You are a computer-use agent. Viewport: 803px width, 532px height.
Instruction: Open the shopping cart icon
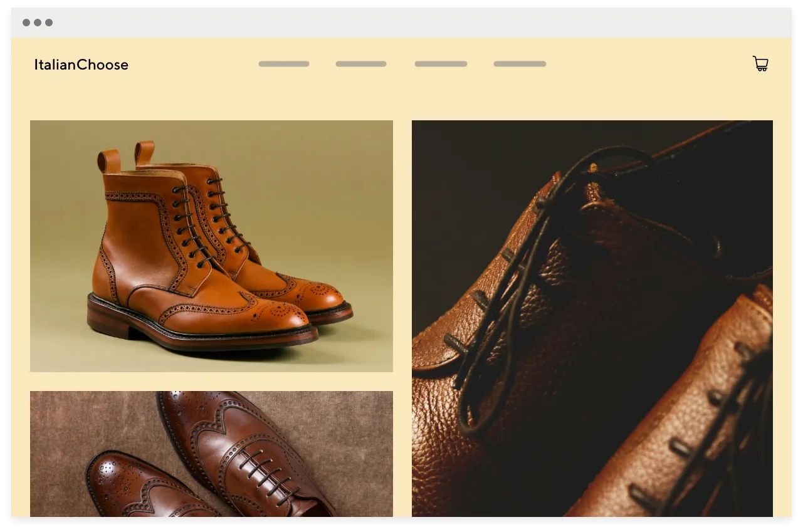[760, 63]
